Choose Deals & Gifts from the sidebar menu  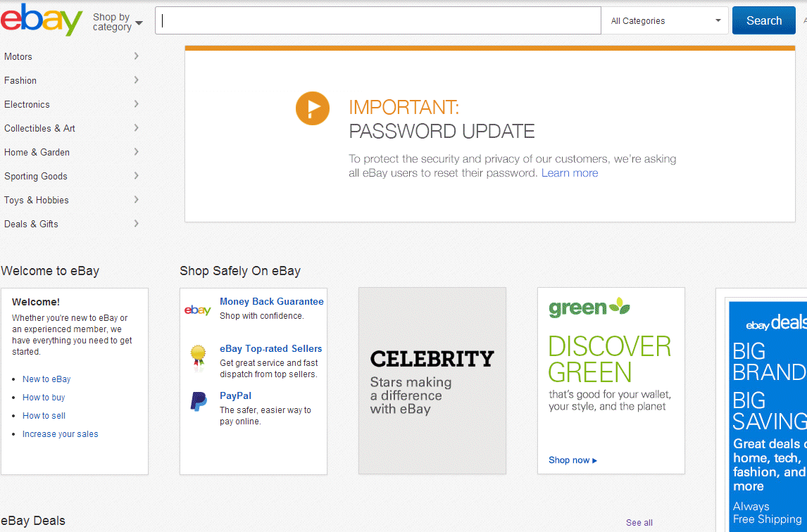pos(31,224)
